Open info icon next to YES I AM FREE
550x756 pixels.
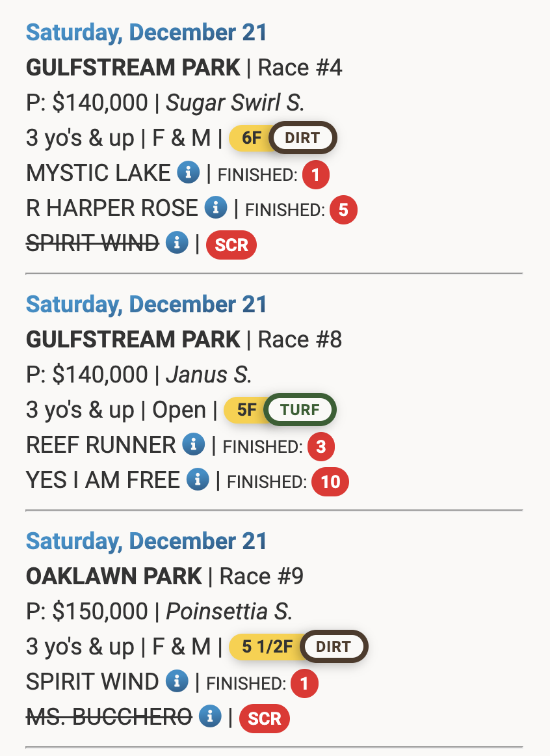pyautogui.click(x=197, y=480)
